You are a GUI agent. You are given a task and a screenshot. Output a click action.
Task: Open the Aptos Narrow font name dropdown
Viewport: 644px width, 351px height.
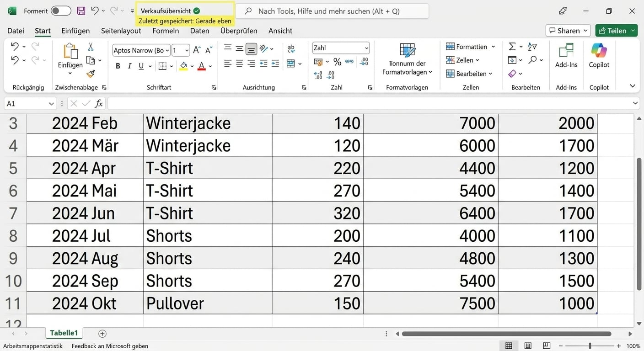click(167, 51)
